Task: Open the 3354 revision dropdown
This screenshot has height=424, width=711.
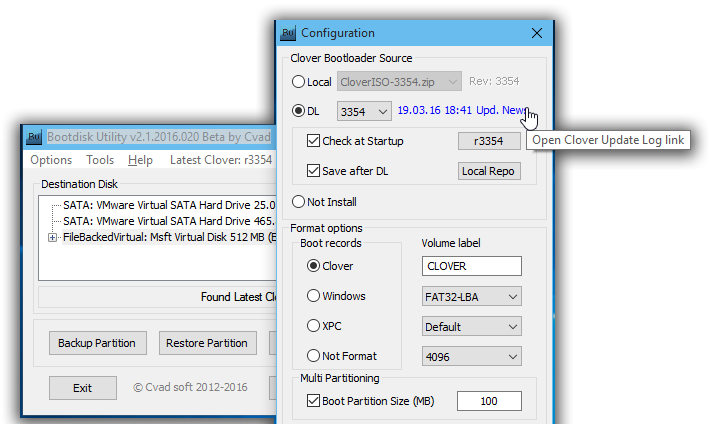Action: [364, 111]
